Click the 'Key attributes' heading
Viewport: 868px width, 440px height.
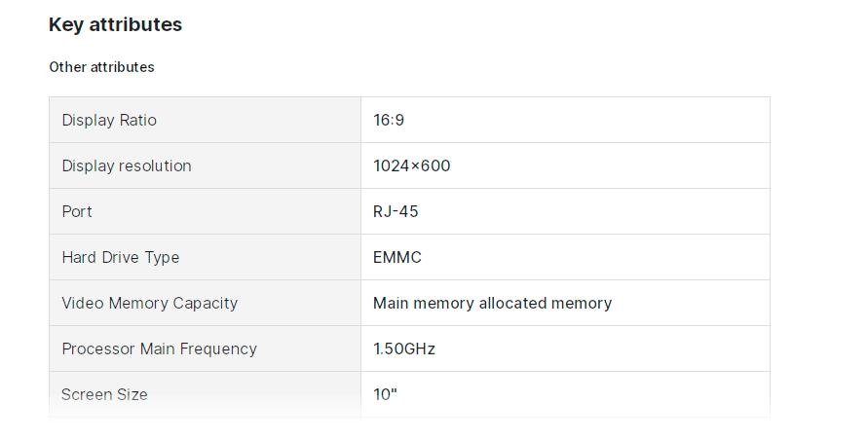click(x=115, y=24)
